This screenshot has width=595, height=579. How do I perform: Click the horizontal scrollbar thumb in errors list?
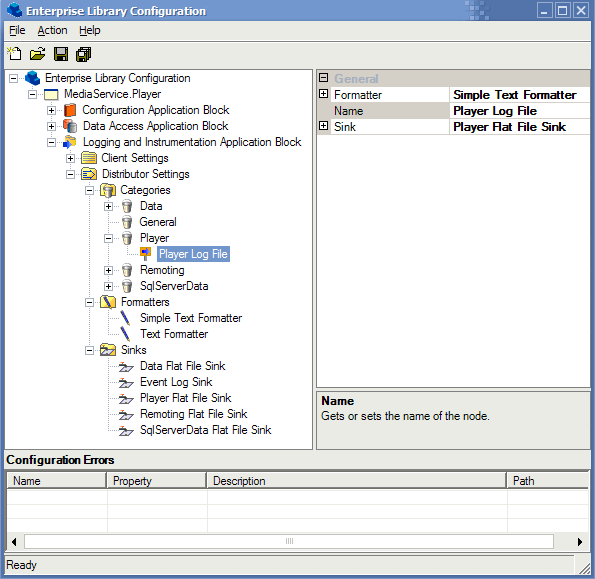(289, 541)
